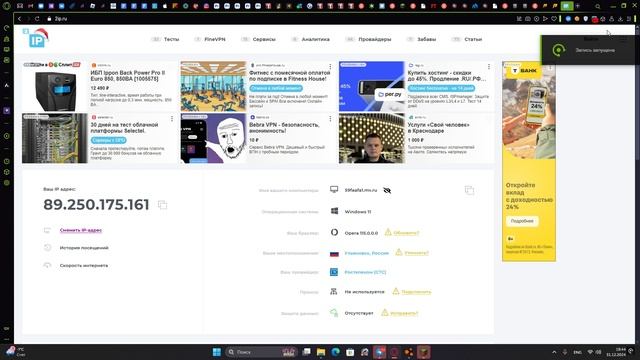Reload the 2ip.ru page
Viewport: 640px width, 360px height.
37,19
